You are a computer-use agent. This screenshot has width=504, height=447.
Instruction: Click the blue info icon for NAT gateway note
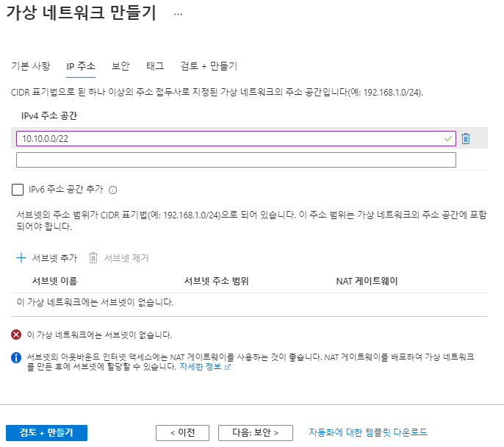coord(16,357)
